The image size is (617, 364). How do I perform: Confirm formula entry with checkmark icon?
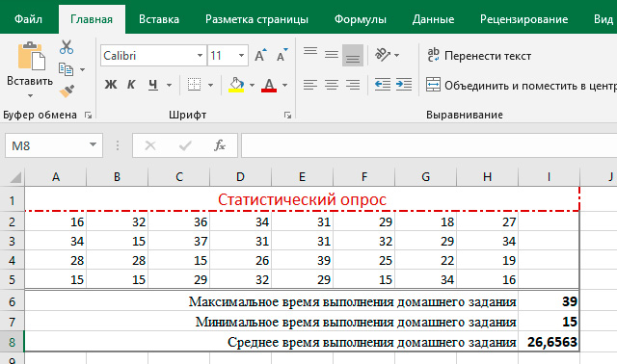pyautogui.click(x=185, y=145)
